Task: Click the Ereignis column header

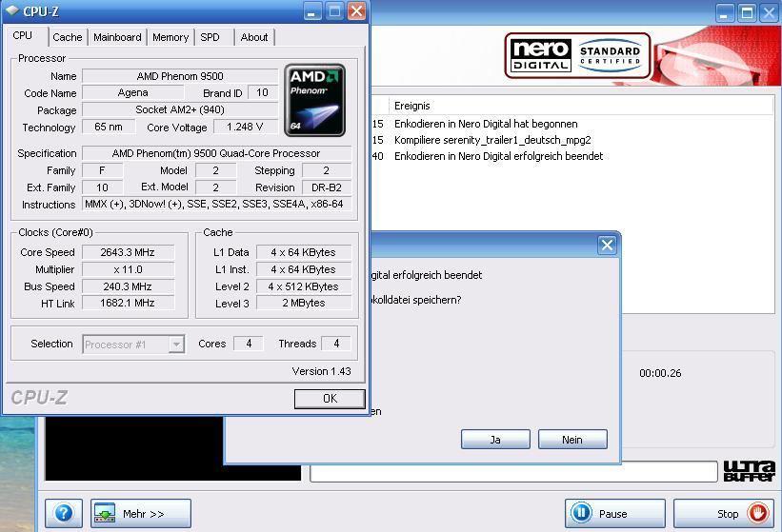Action: click(x=411, y=106)
